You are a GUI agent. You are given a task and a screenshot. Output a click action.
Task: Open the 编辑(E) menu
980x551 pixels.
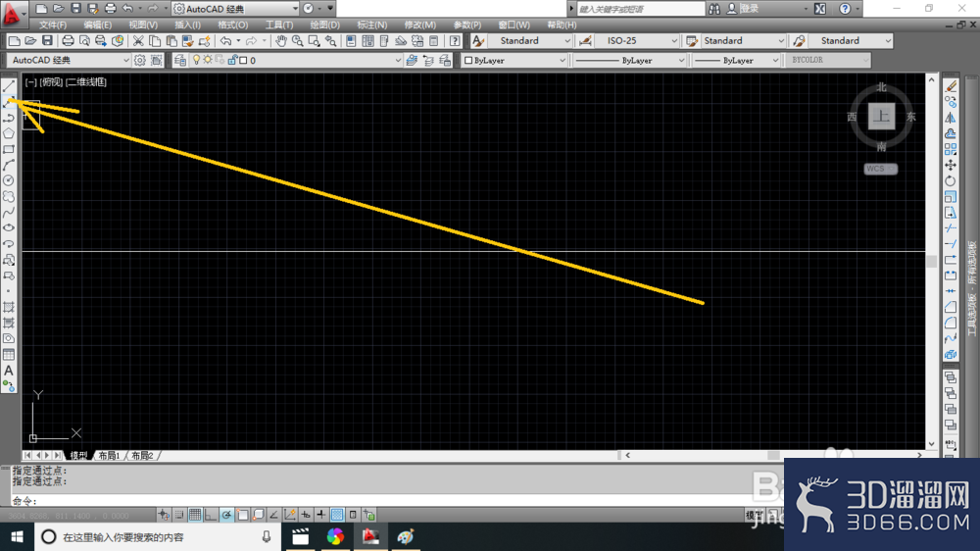97,25
